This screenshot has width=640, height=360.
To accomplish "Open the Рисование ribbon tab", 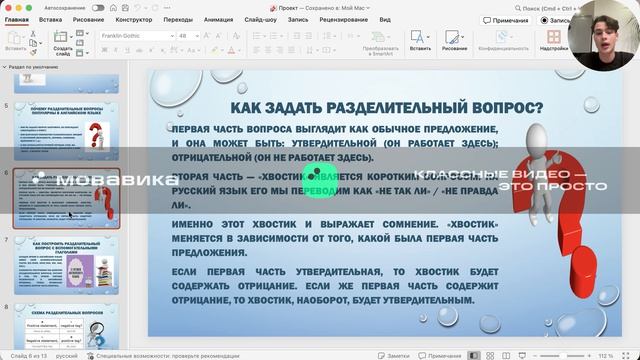I will 88,19.
